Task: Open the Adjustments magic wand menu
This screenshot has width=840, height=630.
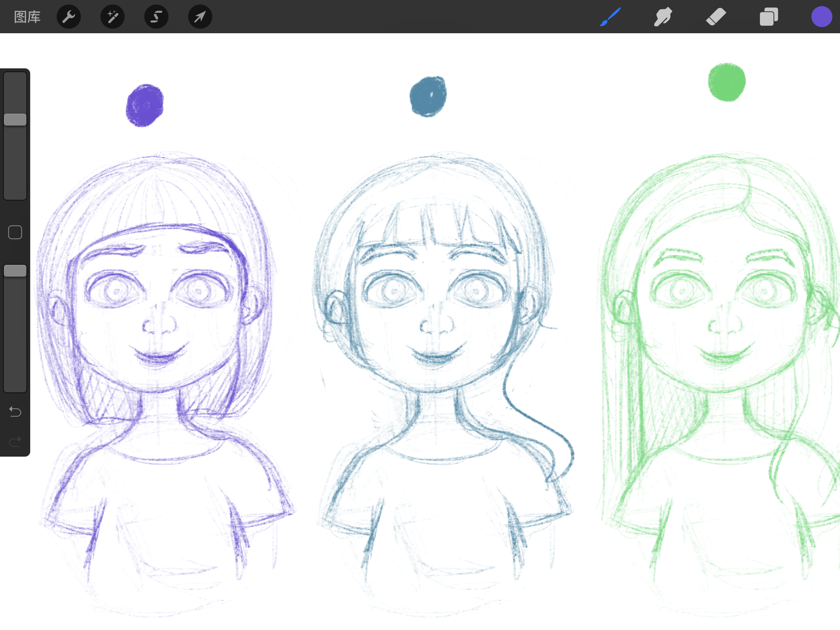Action: (113, 17)
